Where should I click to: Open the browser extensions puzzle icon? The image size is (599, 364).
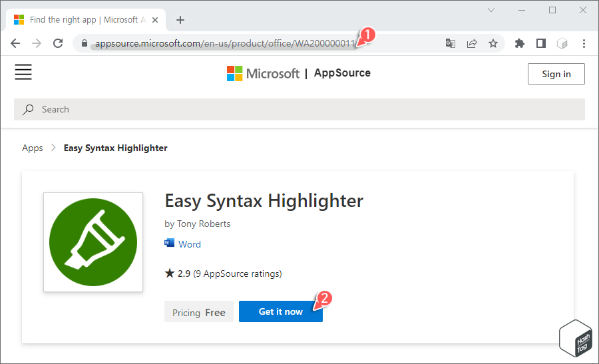(520, 43)
